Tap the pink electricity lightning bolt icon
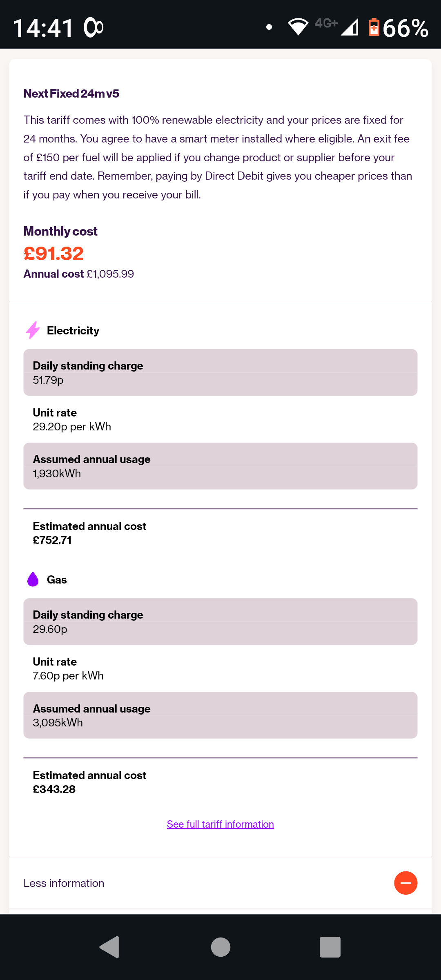 33,330
